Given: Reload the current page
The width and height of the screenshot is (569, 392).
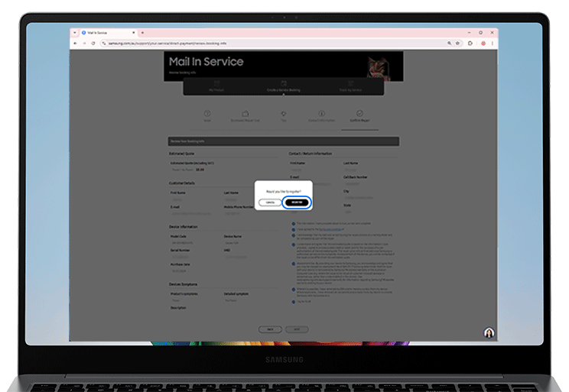Looking at the screenshot, I should [x=93, y=43].
